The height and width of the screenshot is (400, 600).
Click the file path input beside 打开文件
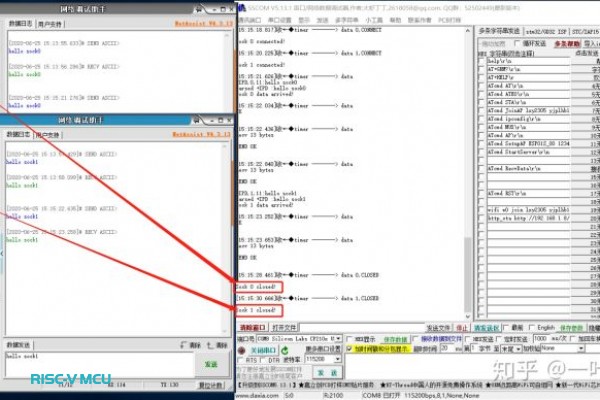coord(362,328)
